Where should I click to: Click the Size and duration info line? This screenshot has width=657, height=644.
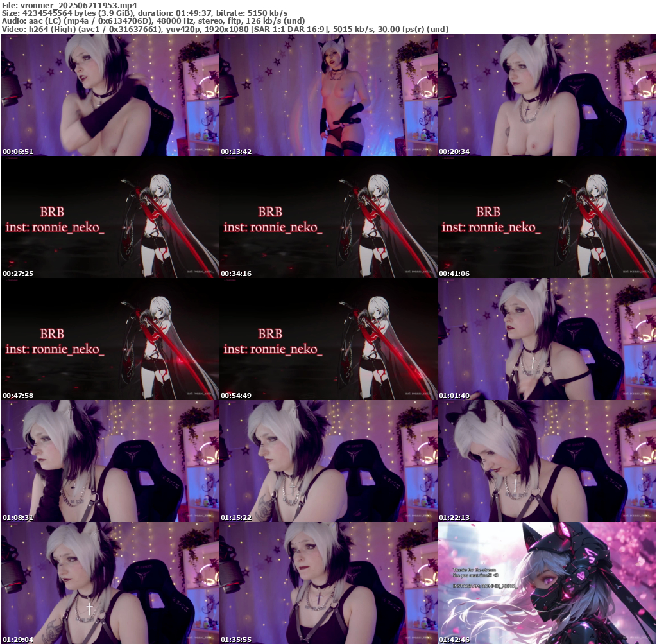[x=144, y=13]
